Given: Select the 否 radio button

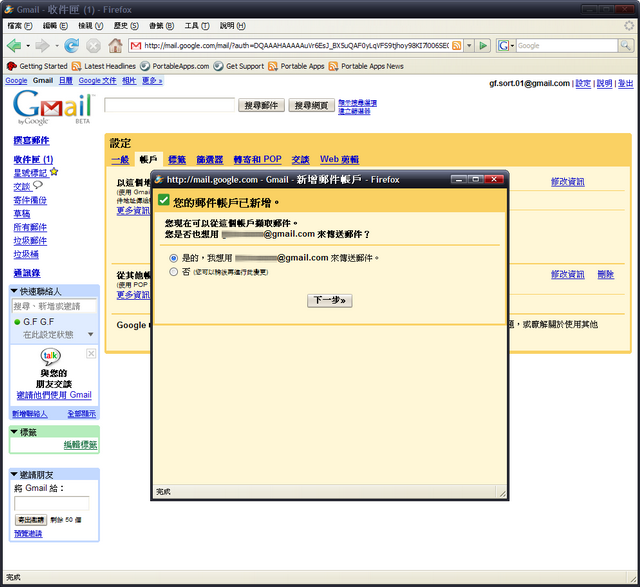Looking at the screenshot, I should (173, 272).
